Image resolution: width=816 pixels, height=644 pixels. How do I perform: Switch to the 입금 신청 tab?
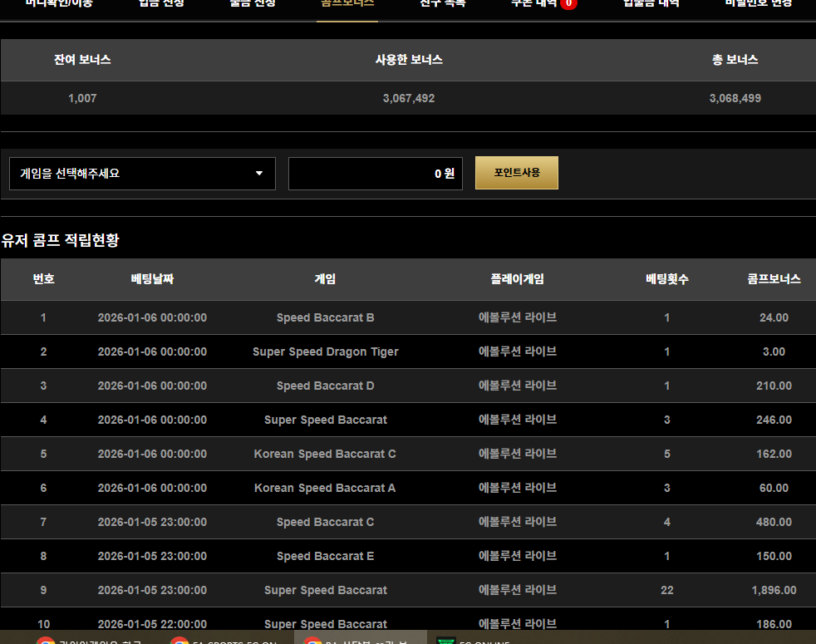tap(161, 4)
